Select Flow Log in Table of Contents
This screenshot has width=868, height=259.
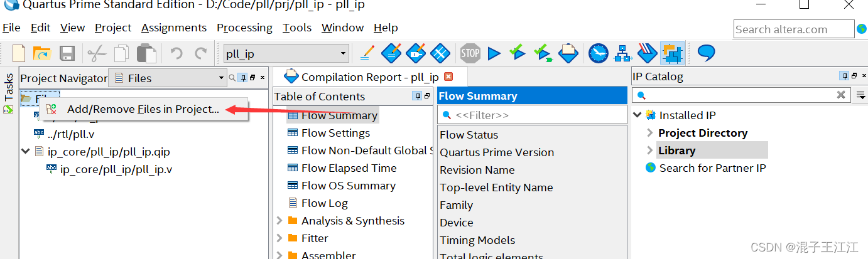[x=324, y=203]
